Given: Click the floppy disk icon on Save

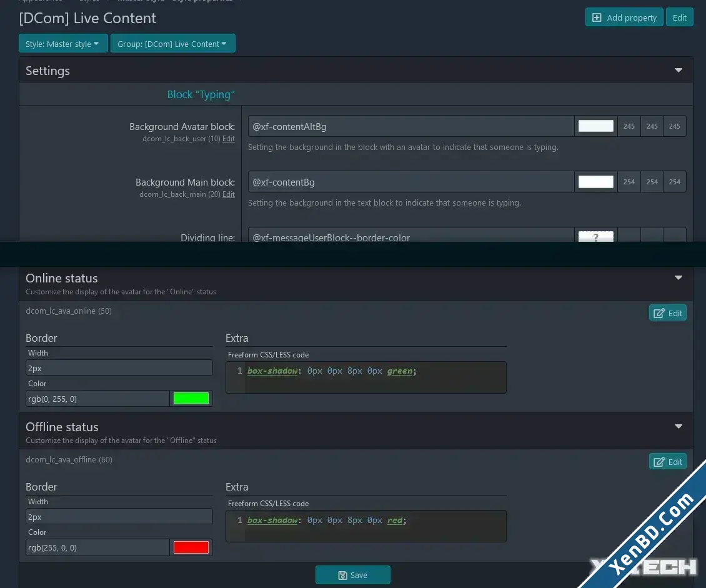Looking at the screenshot, I should (x=342, y=576).
